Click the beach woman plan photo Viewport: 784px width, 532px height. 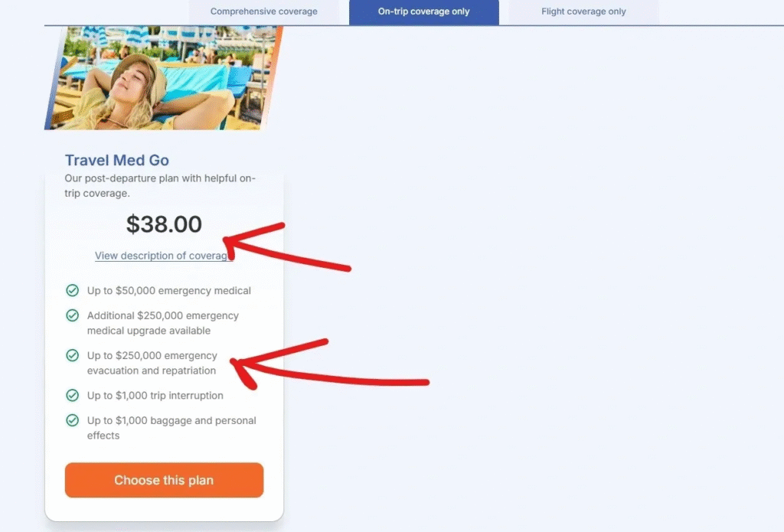tap(164, 78)
